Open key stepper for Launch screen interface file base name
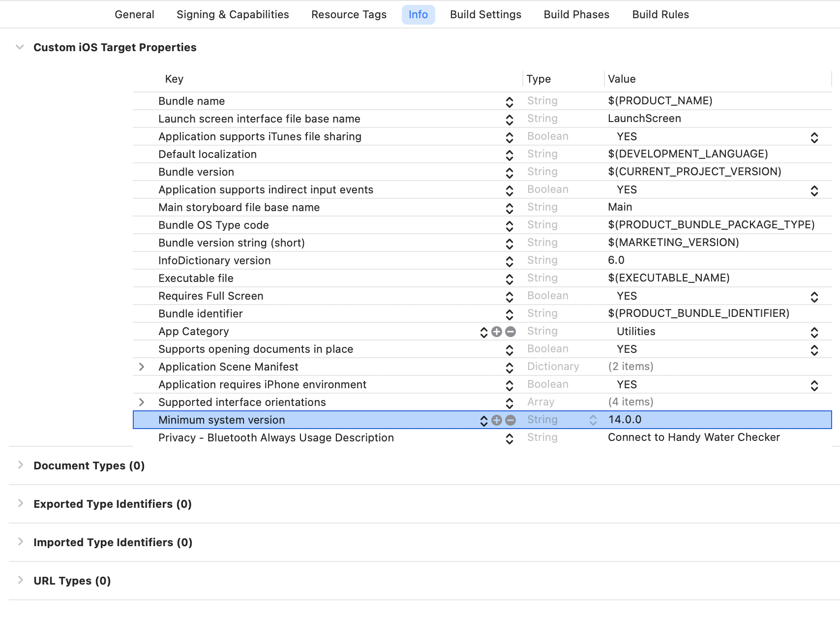840x619 pixels. 510,120
